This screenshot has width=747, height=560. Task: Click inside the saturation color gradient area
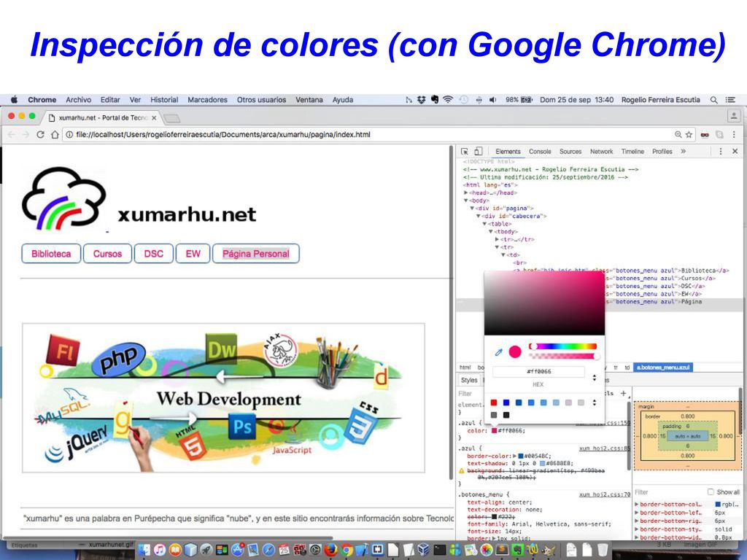pyautogui.click(x=544, y=303)
